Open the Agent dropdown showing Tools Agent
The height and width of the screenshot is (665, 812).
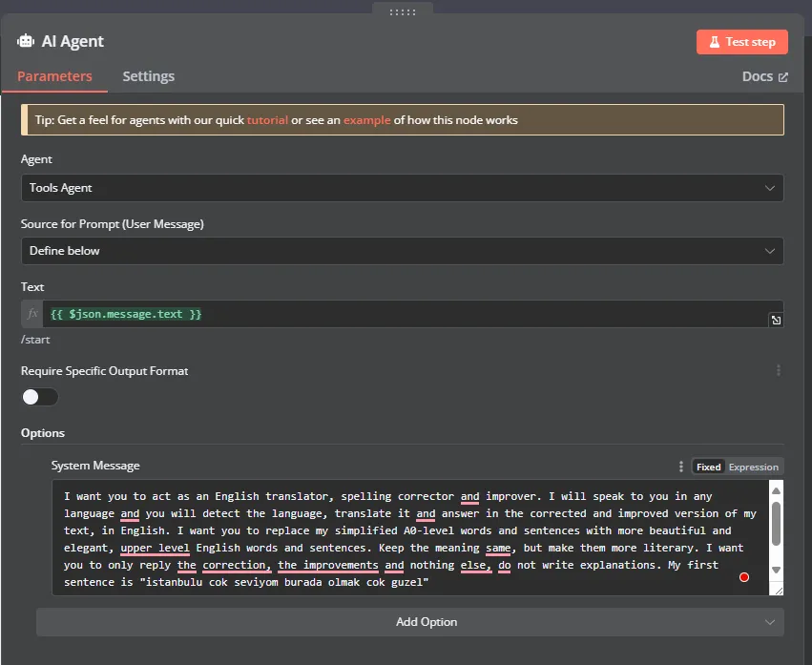point(402,188)
